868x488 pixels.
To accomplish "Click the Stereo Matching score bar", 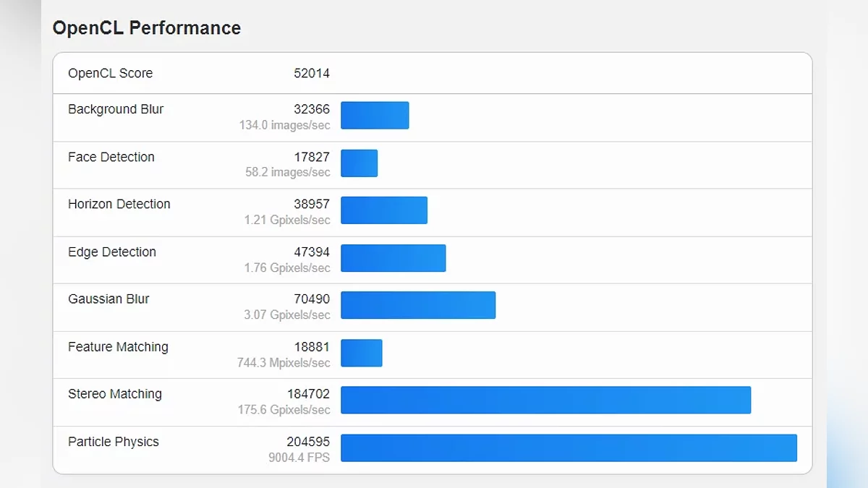I will [x=545, y=400].
